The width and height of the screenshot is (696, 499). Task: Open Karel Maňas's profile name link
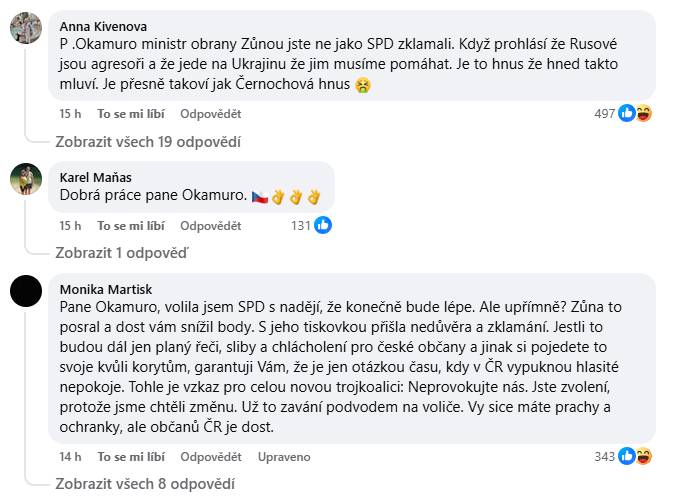click(95, 177)
